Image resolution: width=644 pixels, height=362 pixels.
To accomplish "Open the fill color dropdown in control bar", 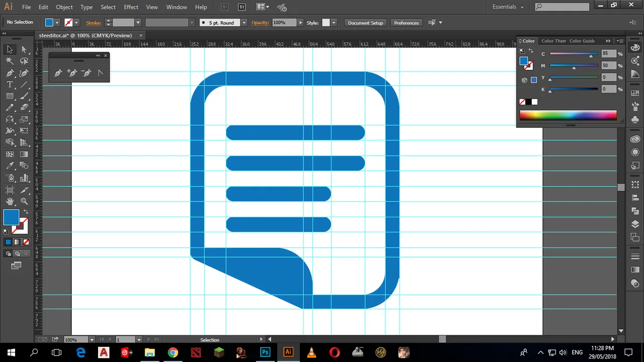I will coord(57,23).
